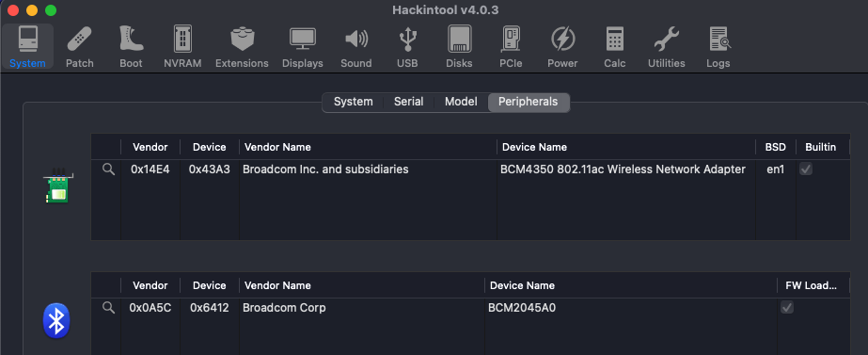Click magnifier icon in BCM4350 row

[108, 169]
